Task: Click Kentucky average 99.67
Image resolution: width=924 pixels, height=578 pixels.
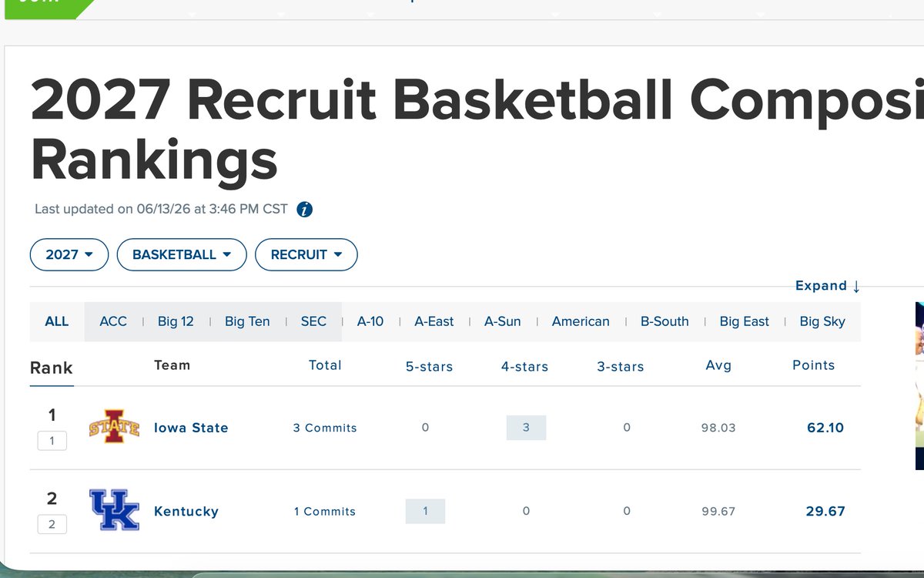Action: tap(718, 511)
